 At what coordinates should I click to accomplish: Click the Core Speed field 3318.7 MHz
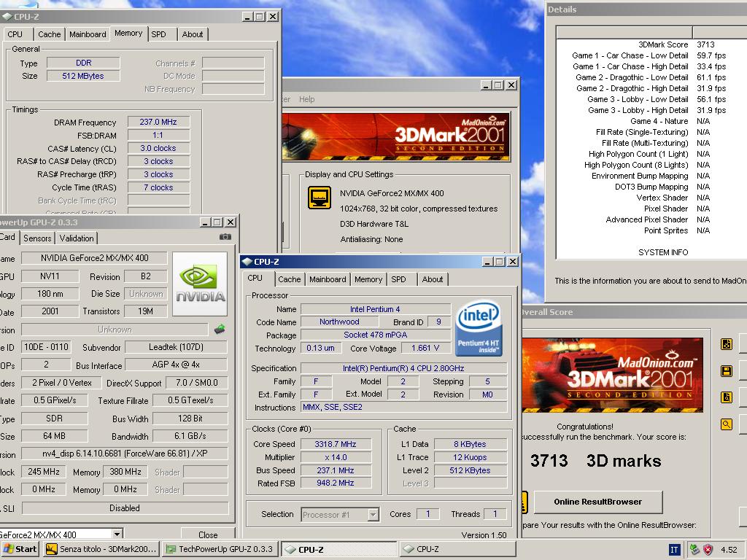tap(336, 444)
